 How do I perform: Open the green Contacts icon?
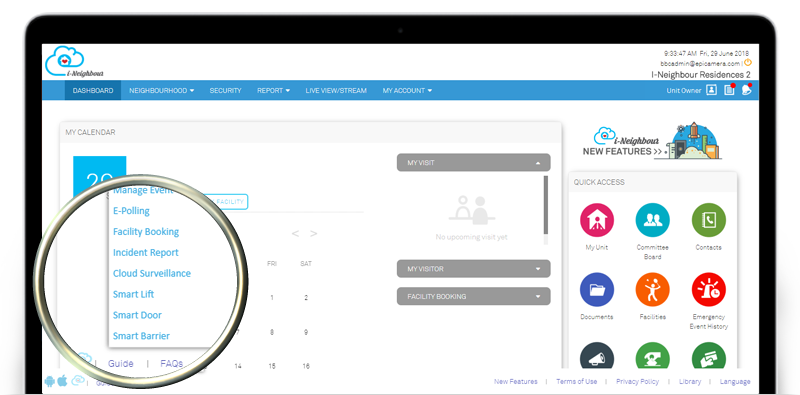click(x=708, y=220)
